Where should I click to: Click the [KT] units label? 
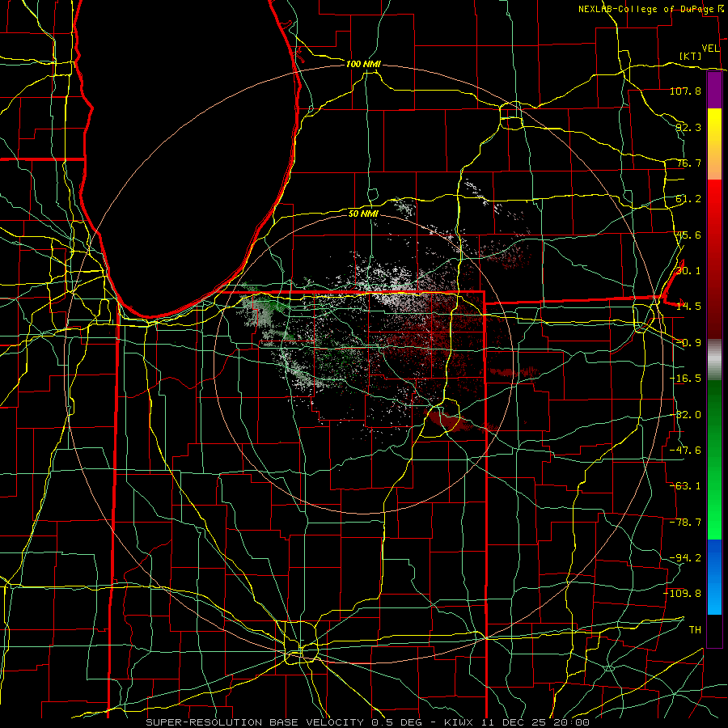pos(691,56)
